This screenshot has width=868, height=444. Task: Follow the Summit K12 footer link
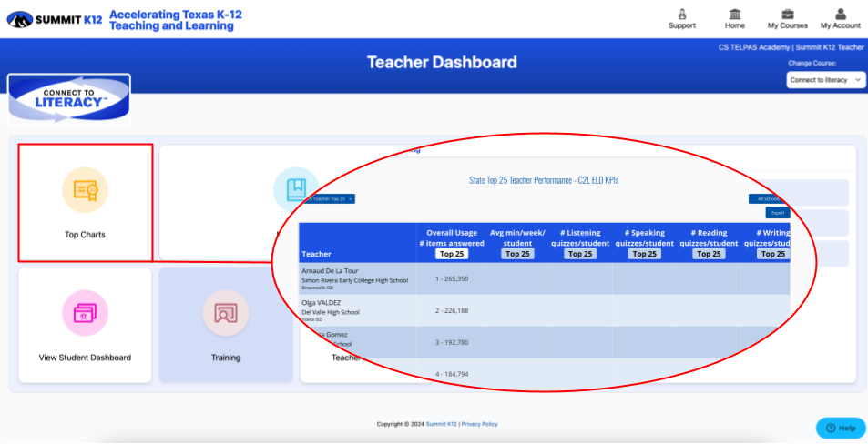pyautogui.click(x=441, y=424)
